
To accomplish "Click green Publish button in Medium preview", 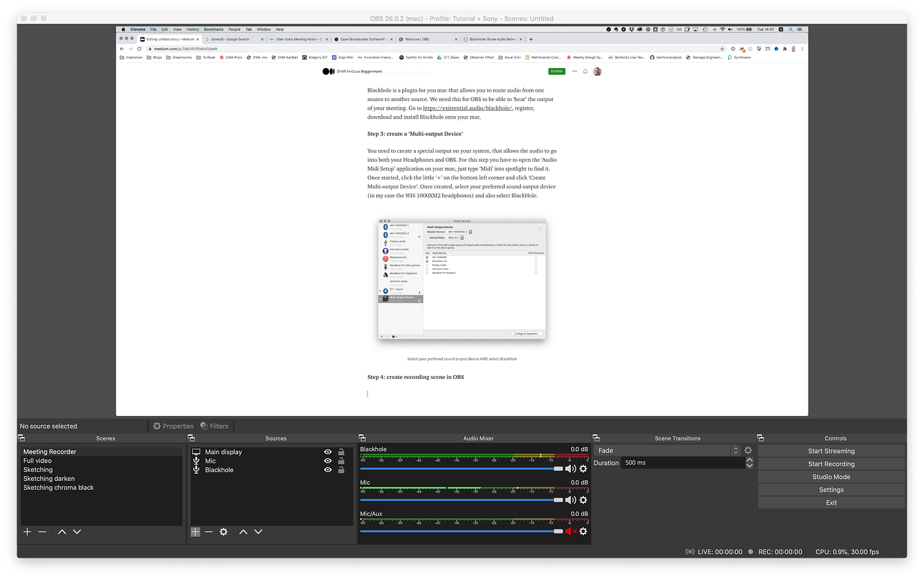I will tap(556, 71).
